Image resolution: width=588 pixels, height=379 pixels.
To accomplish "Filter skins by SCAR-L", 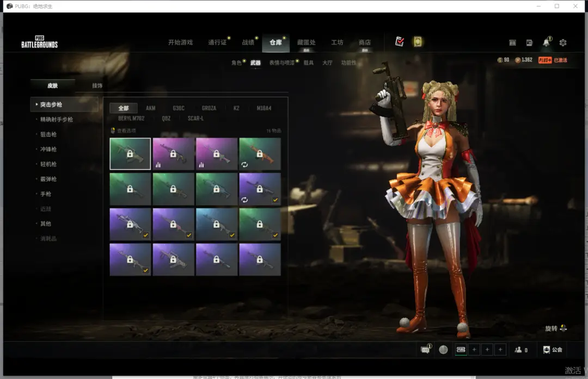I will coord(196,119).
